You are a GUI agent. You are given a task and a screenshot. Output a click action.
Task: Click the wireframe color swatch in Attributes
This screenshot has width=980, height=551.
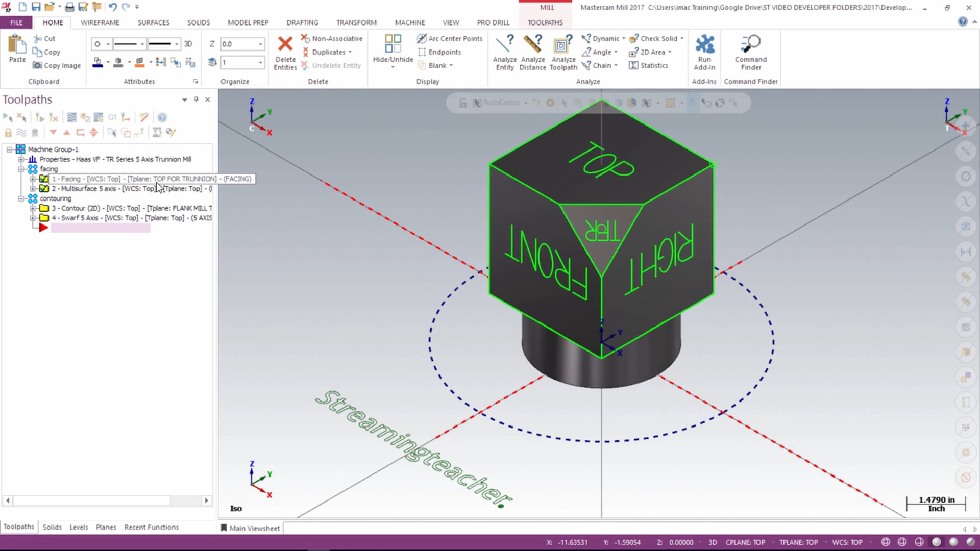point(97,62)
